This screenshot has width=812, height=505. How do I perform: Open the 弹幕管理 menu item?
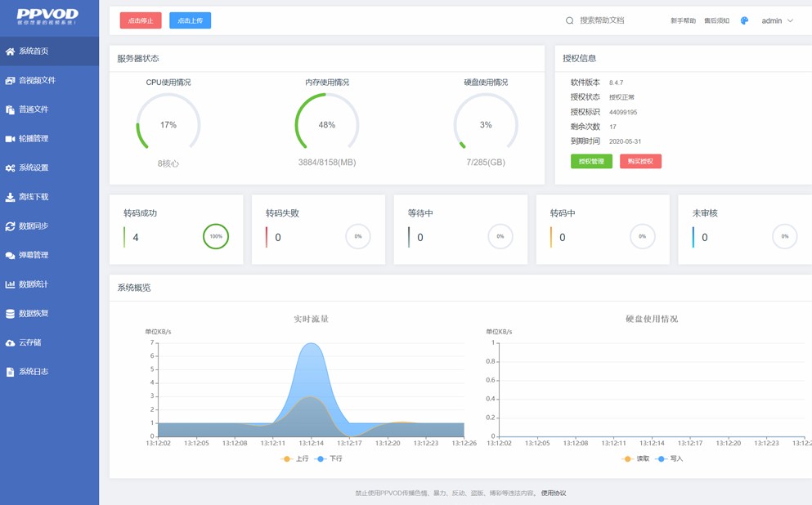click(34, 256)
